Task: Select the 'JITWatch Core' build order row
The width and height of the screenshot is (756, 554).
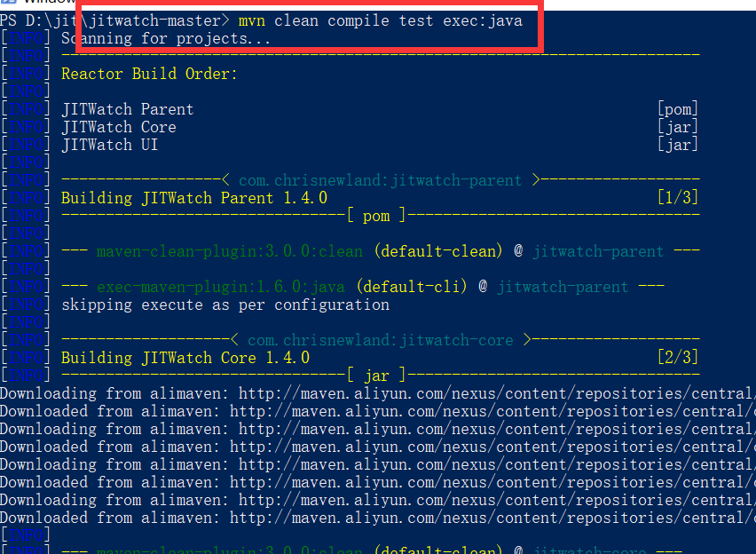Action: (119, 127)
